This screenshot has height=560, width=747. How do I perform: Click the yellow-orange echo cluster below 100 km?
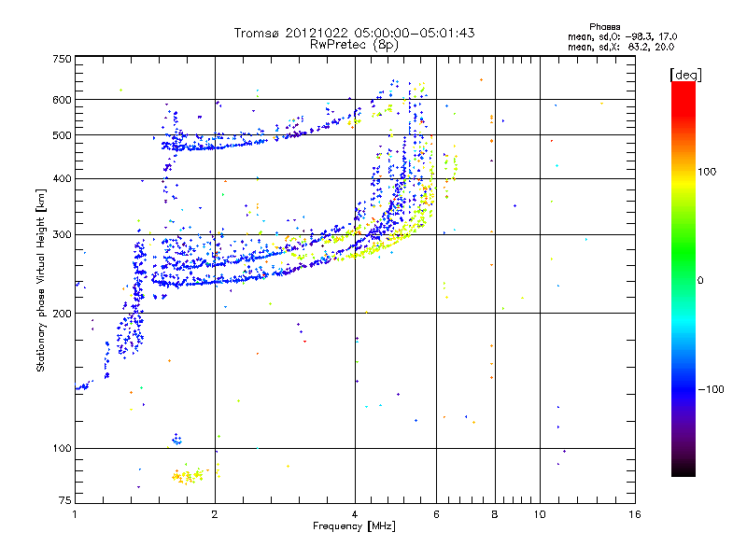click(189, 476)
